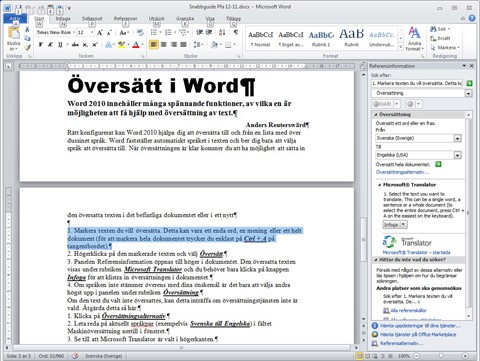Click the Numbering list icon

coord(168,32)
